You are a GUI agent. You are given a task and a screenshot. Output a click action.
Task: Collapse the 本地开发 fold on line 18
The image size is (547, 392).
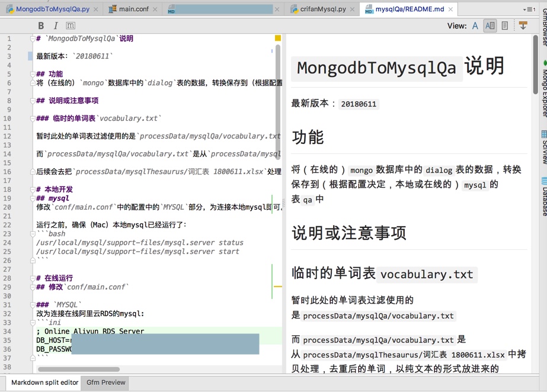point(33,189)
